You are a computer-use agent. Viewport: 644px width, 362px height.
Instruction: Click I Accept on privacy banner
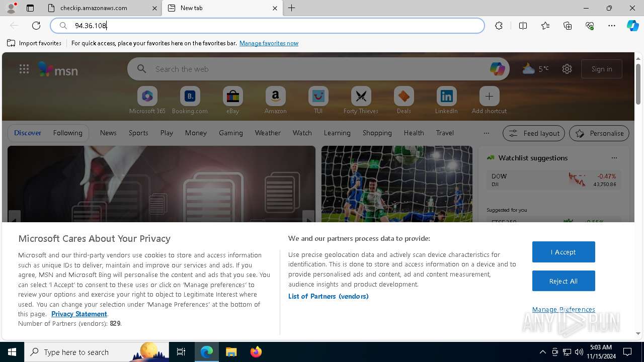tap(563, 252)
